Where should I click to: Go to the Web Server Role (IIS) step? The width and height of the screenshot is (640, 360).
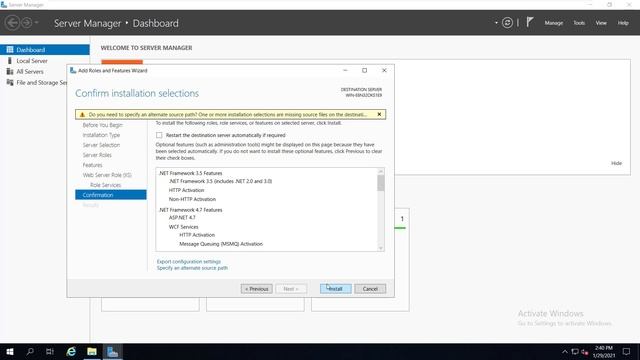pos(107,175)
